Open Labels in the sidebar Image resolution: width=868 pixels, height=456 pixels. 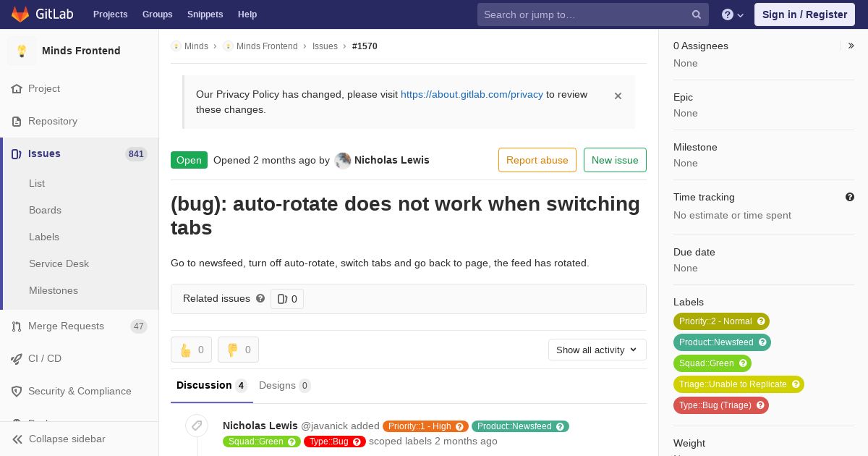(44, 237)
